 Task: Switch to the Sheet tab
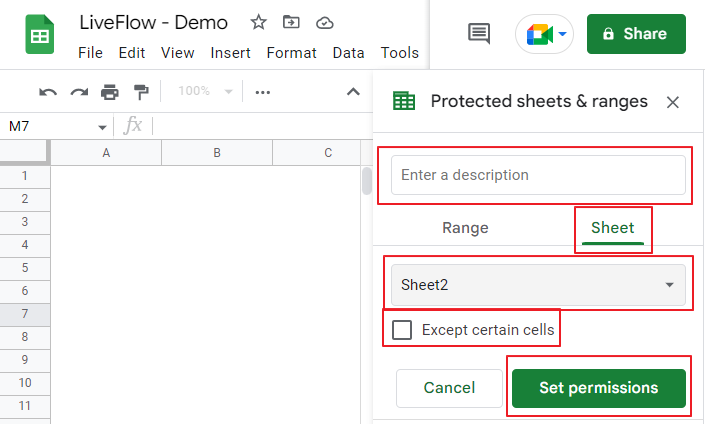(x=612, y=228)
